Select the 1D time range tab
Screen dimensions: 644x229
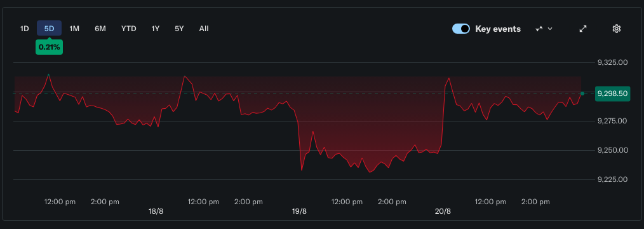(x=25, y=29)
